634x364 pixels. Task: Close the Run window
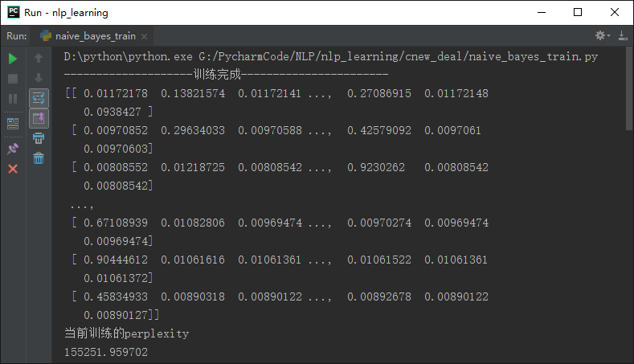point(615,13)
